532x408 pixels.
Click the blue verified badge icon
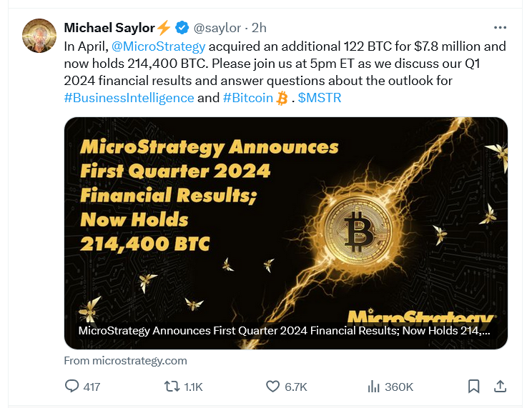[182, 28]
